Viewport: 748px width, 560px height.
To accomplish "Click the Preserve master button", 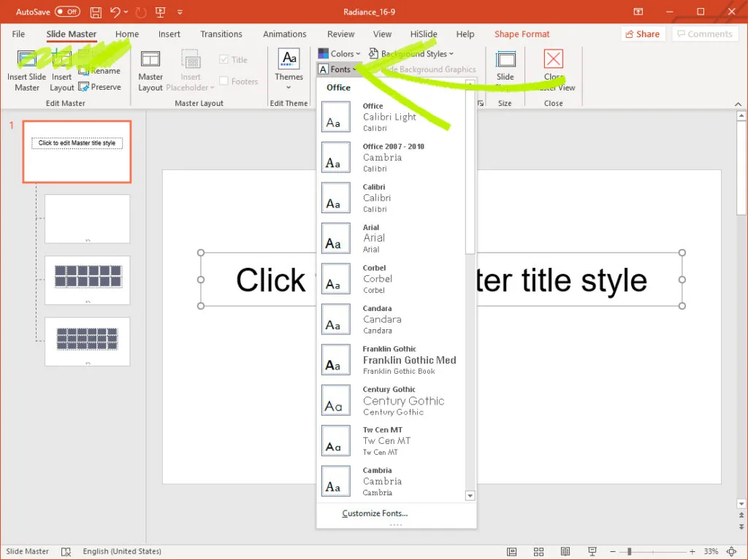I will point(99,87).
